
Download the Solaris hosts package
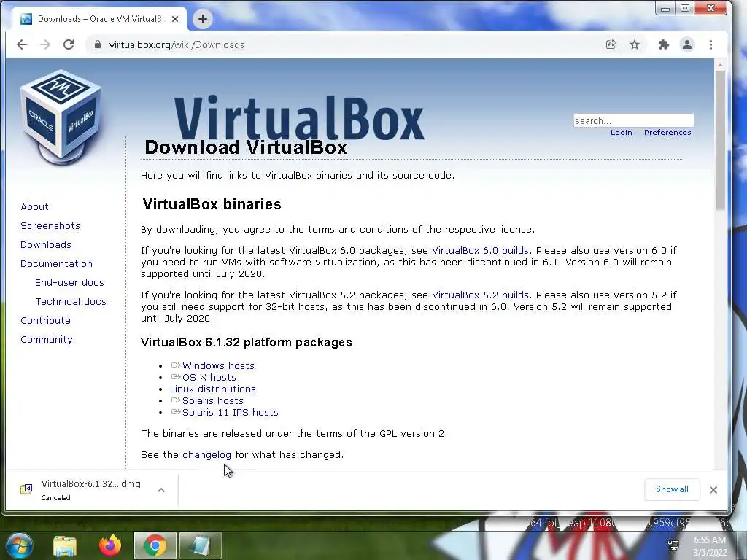tap(212, 400)
